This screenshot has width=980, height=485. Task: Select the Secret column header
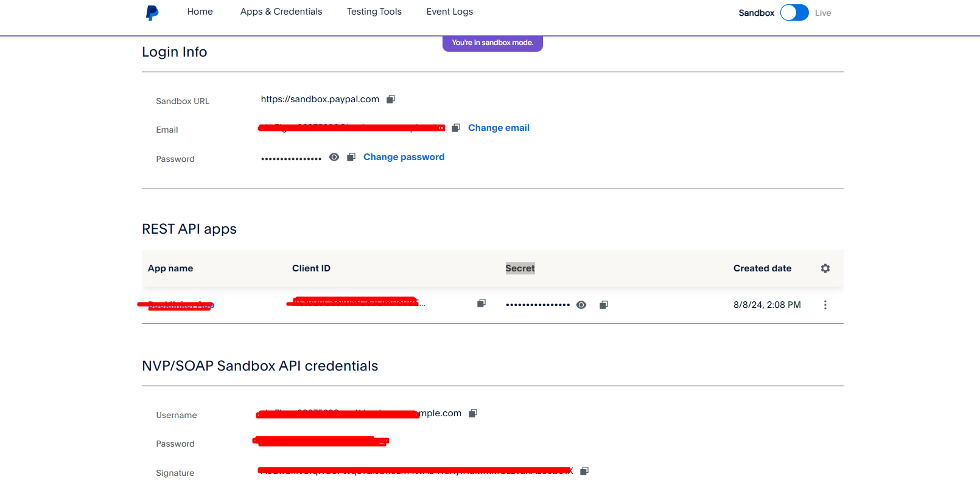tap(520, 268)
